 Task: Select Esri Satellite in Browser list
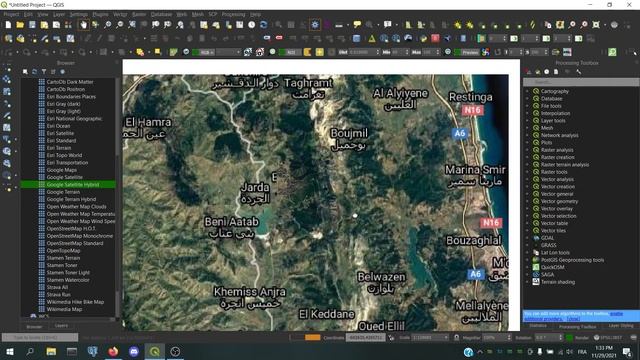(x=60, y=133)
